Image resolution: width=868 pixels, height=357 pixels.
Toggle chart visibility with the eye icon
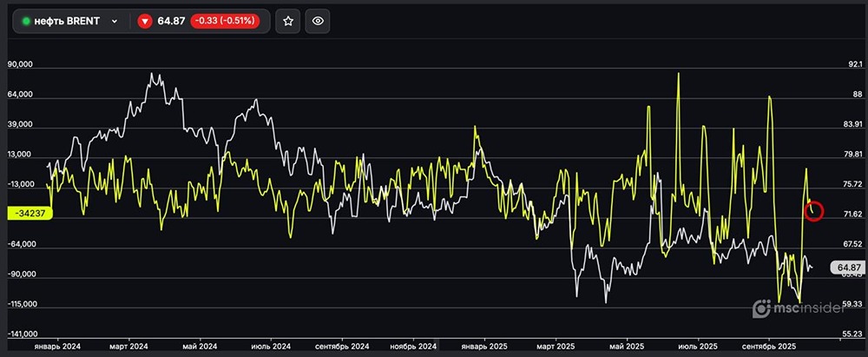click(319, 21)
